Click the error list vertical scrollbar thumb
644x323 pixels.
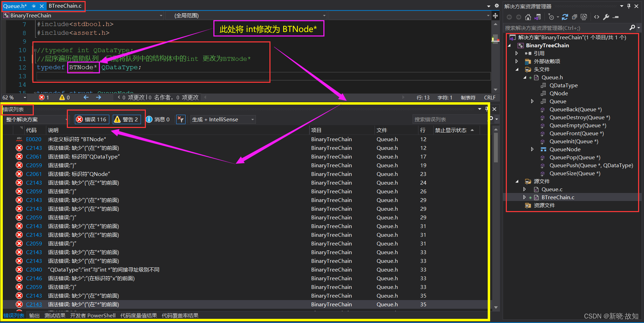[496, 148]
